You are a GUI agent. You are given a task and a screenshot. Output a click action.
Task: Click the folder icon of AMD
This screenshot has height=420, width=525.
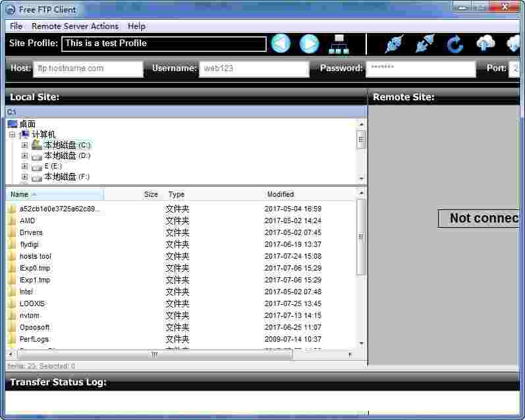(13, 221)
